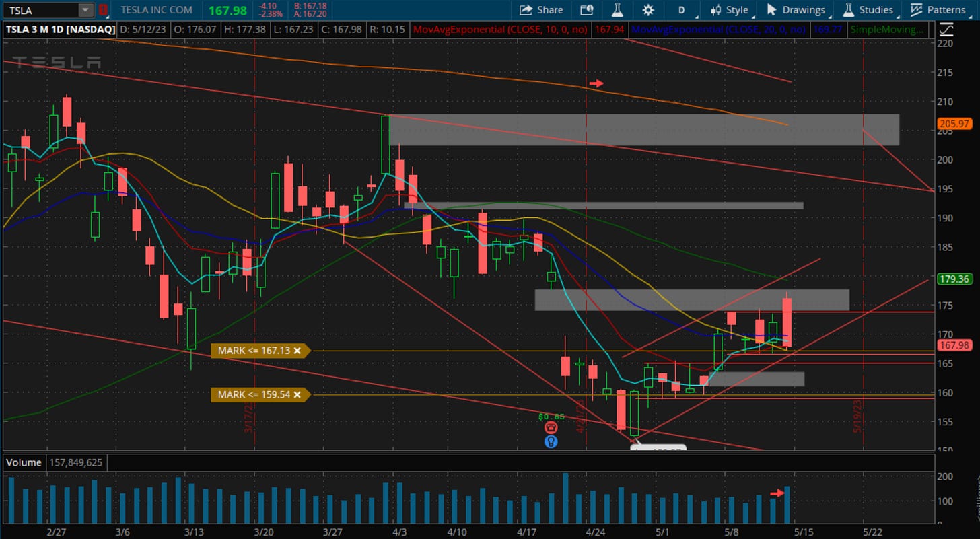Viewport: 980px width, 539px height.
Task: Select the red MovAvgExponential 10 study label
Action: [501, 30]
